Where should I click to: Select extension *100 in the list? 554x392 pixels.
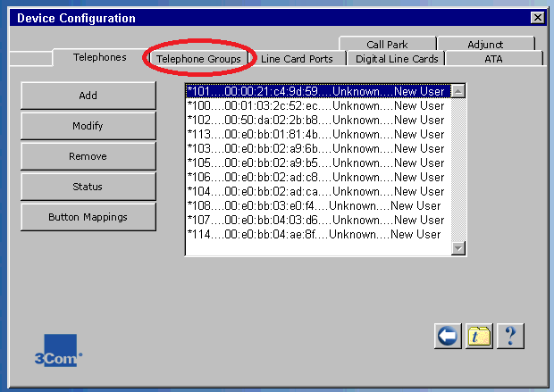click(x=315, y=105)
